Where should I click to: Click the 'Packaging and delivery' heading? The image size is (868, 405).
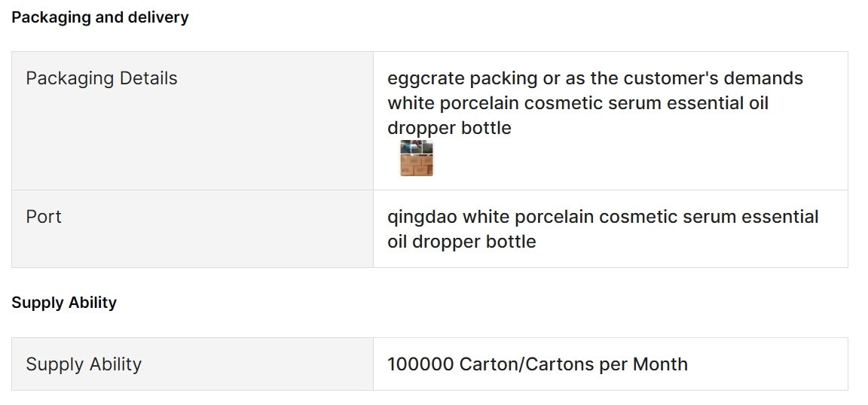pyautogui.click(x=100, y=18)
